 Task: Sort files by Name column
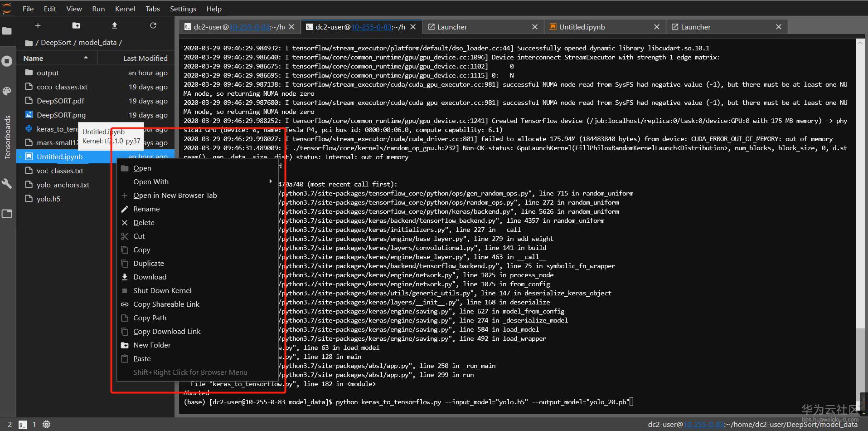click(57, 58)
